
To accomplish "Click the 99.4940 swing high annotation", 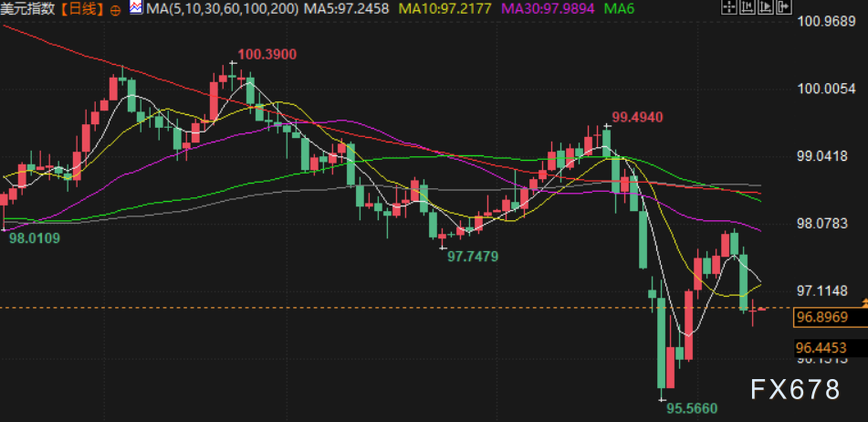I will 637,117.
